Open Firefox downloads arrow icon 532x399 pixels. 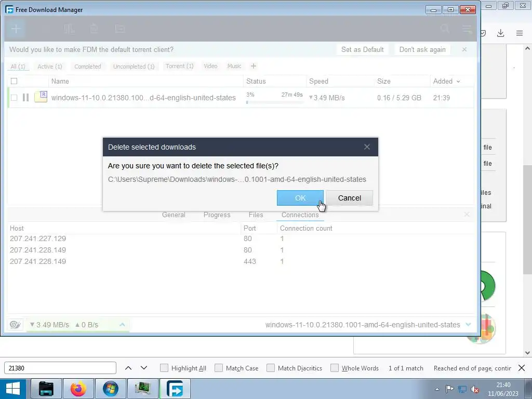[x=500, y=33]
